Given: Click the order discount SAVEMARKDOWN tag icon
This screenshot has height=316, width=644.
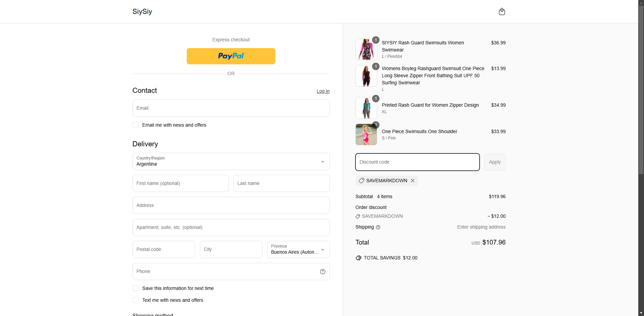Looking at the screenshot, I should coord(358,216).
